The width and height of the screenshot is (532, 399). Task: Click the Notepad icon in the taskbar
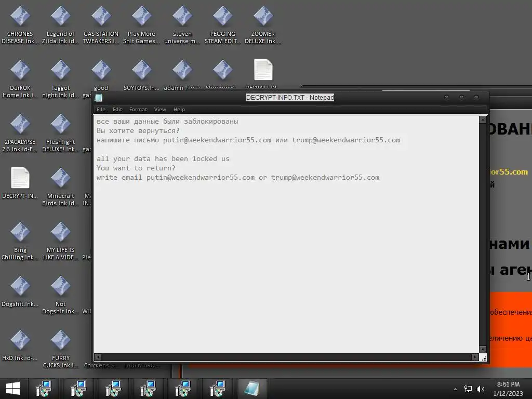[252, 389]
